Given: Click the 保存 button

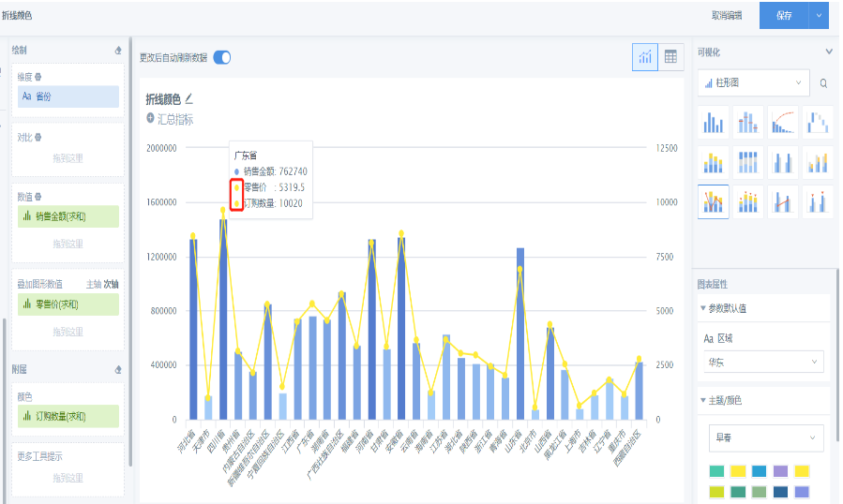Looking at the screenshot, I should click(x=784, y=16).
